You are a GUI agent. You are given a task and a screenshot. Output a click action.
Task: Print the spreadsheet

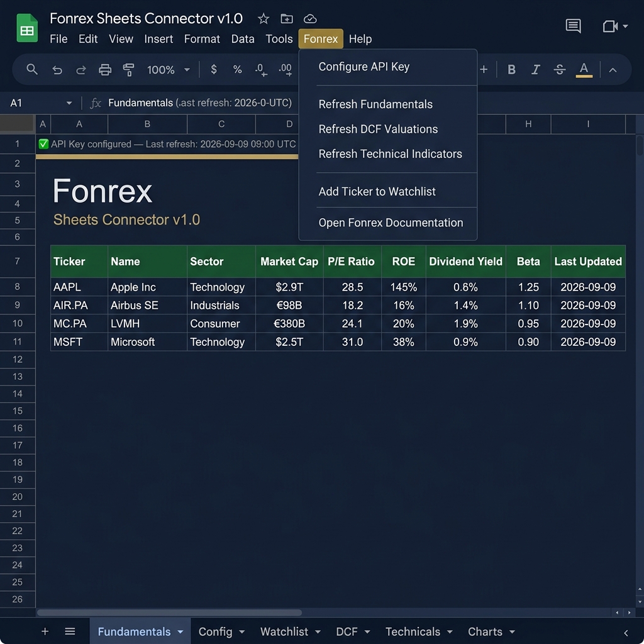tap(105, 70)
